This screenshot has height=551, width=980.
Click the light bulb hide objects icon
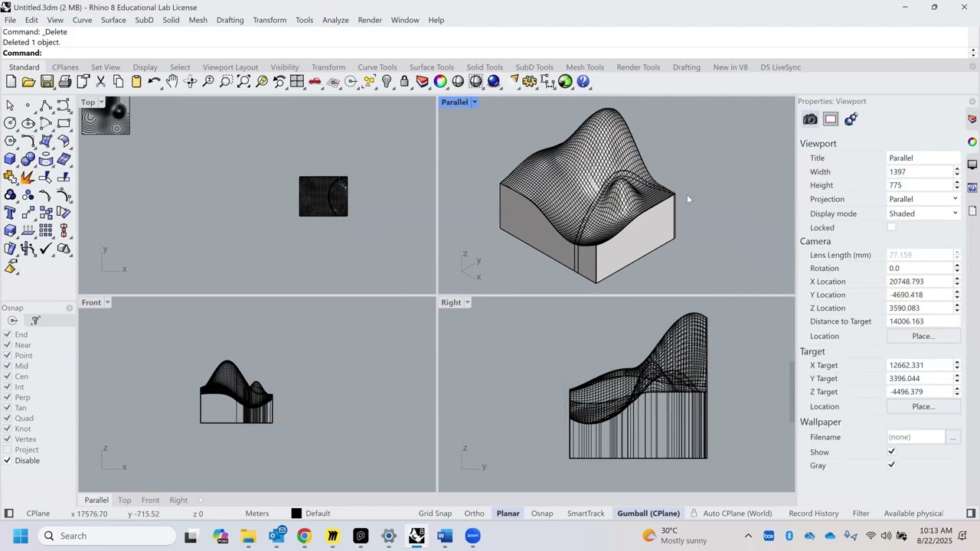(x=387, y=82)
